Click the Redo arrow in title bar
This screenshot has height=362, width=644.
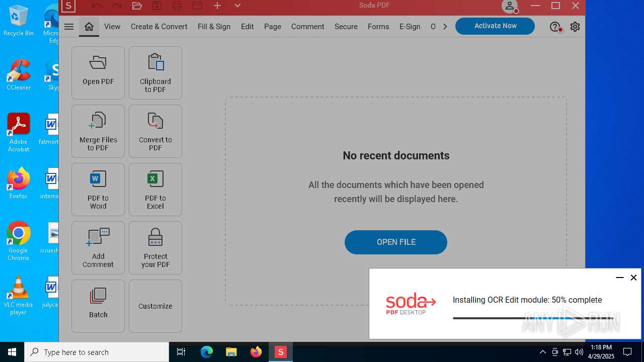[117, 6]
